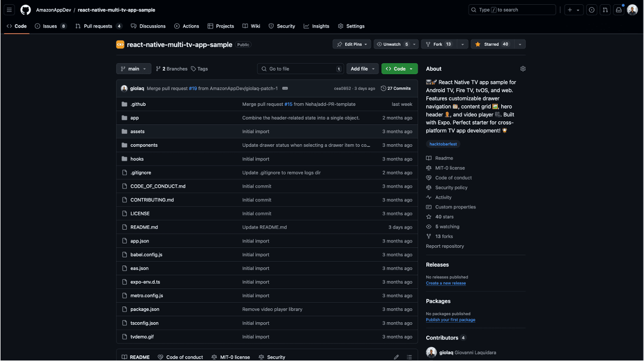644x361 pixels.
Task: Open the hamburger navigation menu
Action: click(9, 10)
